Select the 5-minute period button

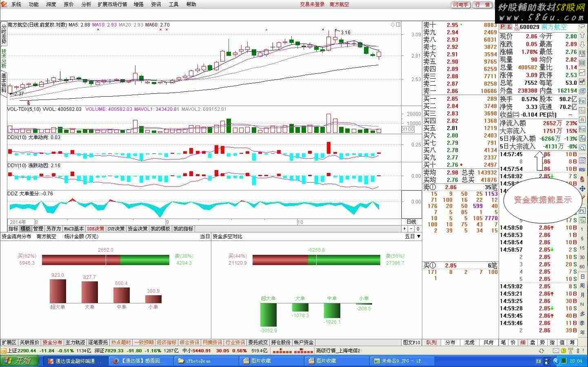pyautogui.click(x=583, y=239)
